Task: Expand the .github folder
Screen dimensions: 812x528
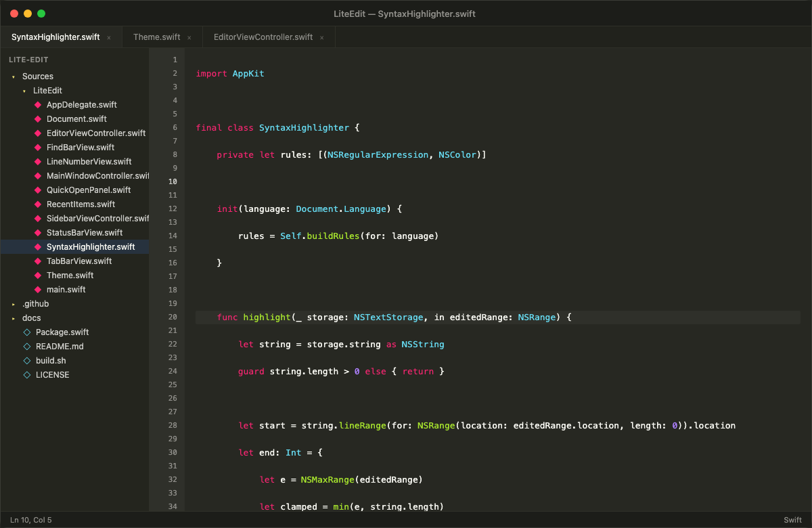Action: coord(12,303)
